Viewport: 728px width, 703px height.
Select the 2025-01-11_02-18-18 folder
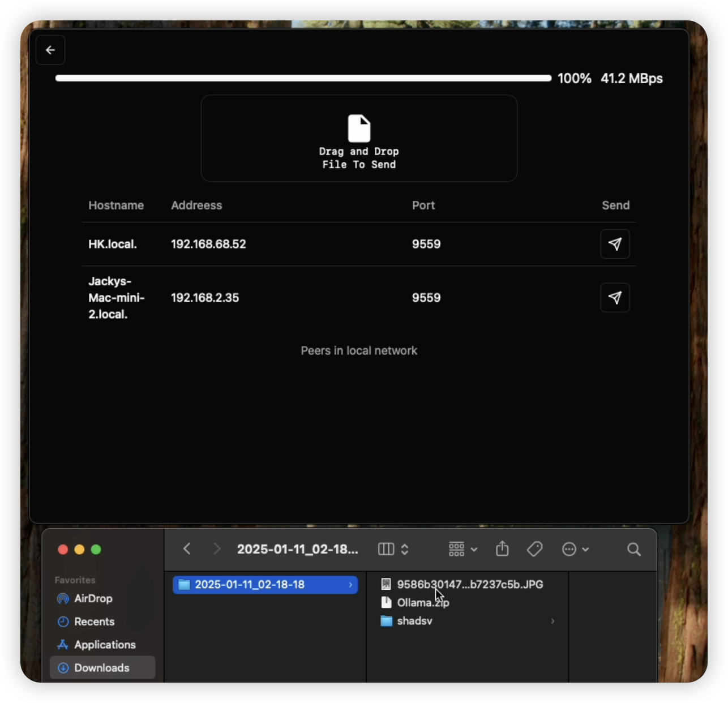(x=250, y=585)
